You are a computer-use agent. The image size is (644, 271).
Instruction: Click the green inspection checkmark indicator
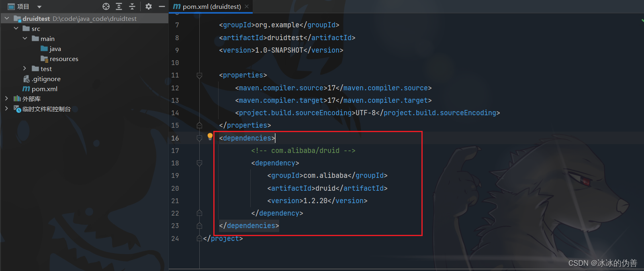click(642, 20)
